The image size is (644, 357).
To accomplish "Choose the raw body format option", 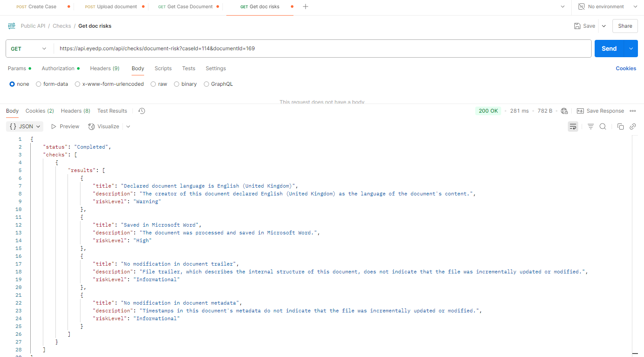I will point(153,84).
